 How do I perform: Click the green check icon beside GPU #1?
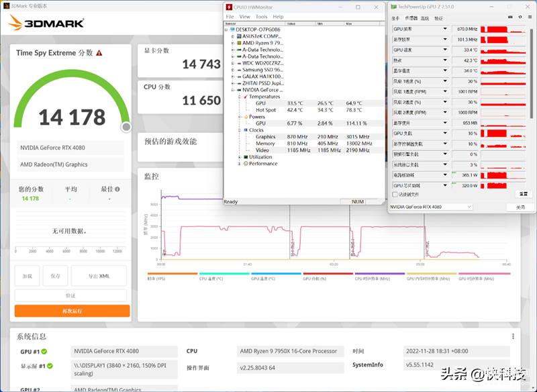pyautogui.click(x=44, y=351)
